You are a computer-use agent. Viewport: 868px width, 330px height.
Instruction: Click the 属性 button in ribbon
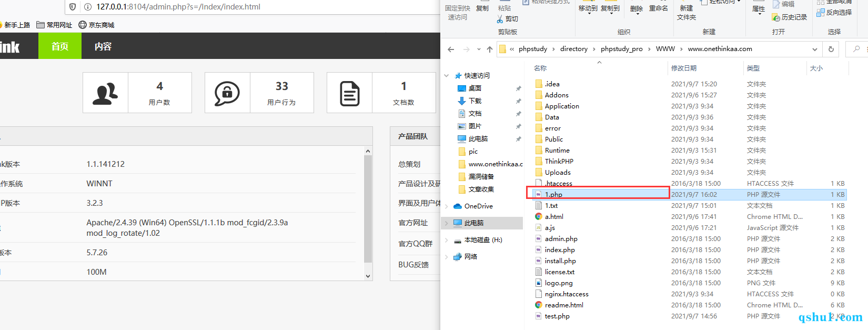coord(759,9)
